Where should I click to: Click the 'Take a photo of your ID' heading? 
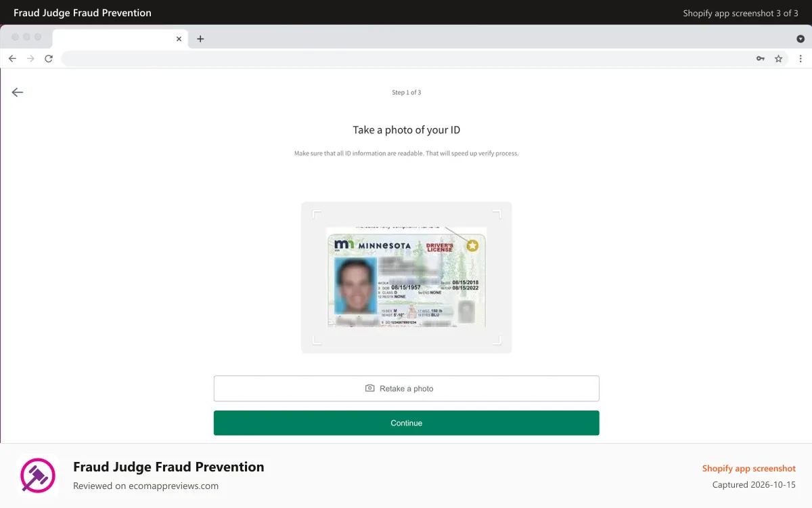406,130
